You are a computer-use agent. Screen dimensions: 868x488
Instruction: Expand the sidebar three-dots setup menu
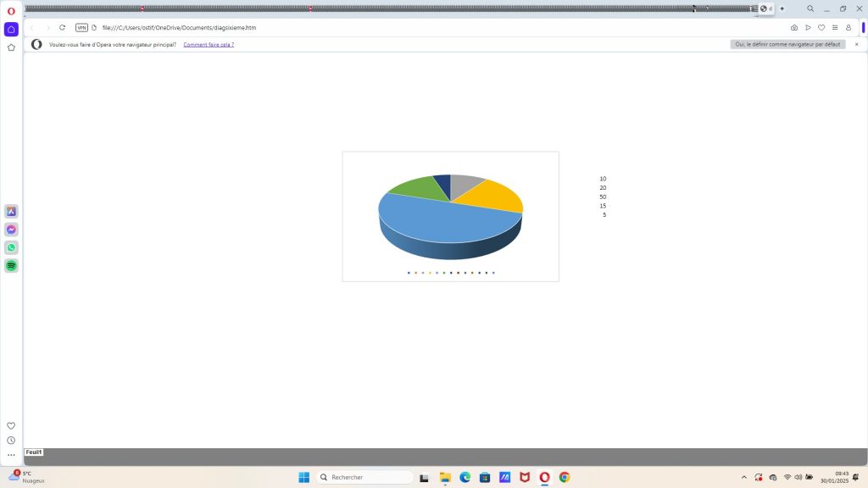tap(11, 455)
